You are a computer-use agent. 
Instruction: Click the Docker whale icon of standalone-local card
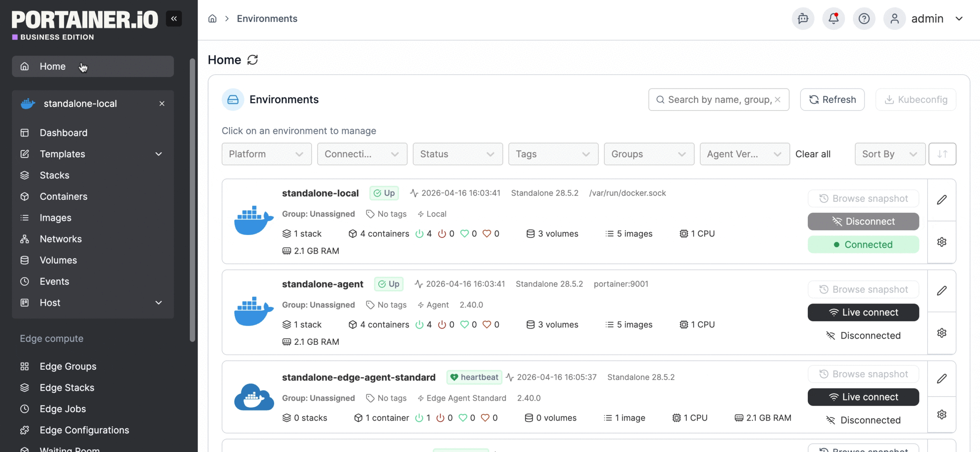[x=254, y=220]
